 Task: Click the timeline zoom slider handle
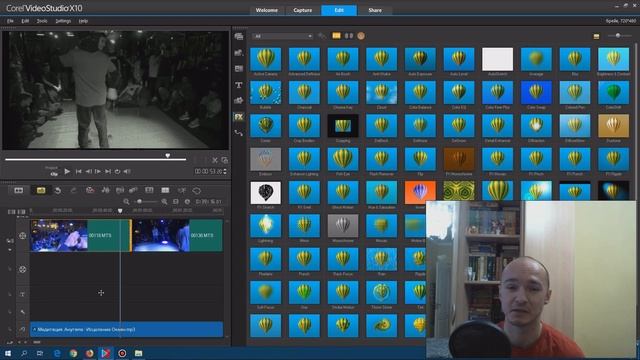click(140, 202)
